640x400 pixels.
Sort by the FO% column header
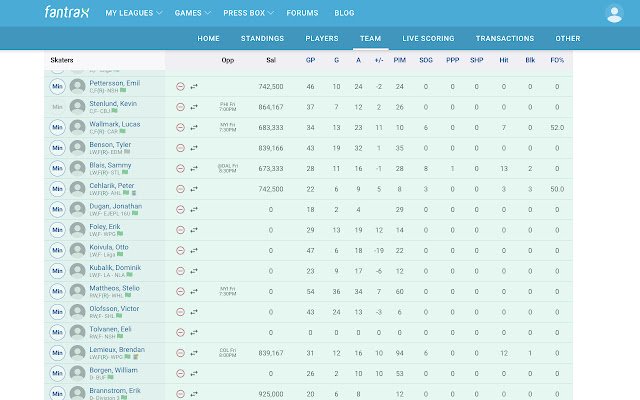[x=557, y=60]
